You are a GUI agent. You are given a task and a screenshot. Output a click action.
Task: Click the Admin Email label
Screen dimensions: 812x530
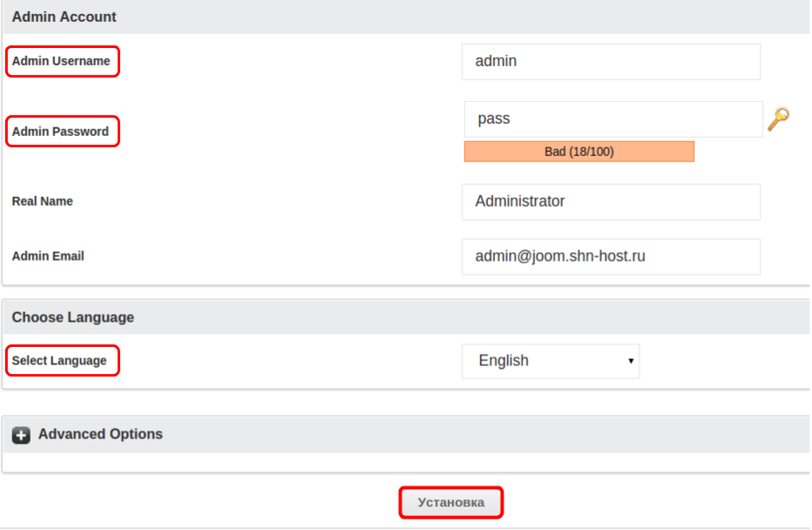tap(48, 256)
